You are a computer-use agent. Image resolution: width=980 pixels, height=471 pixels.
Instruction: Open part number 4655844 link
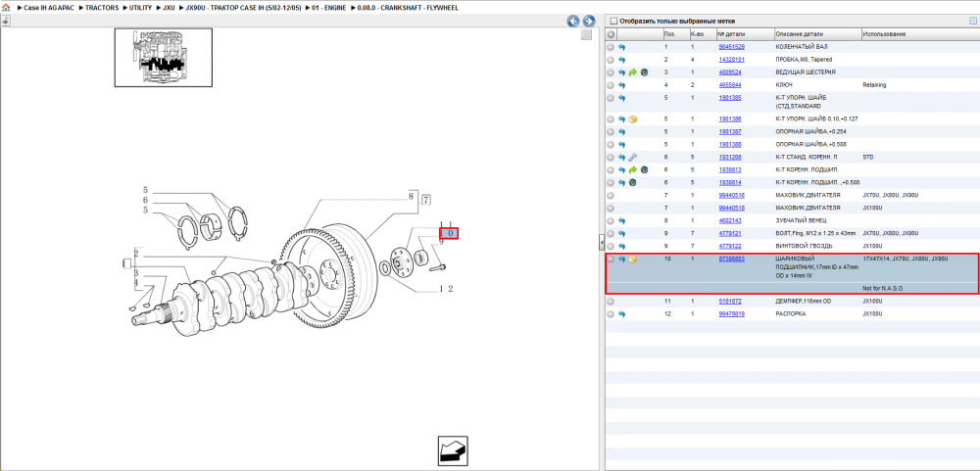[730, 84]
